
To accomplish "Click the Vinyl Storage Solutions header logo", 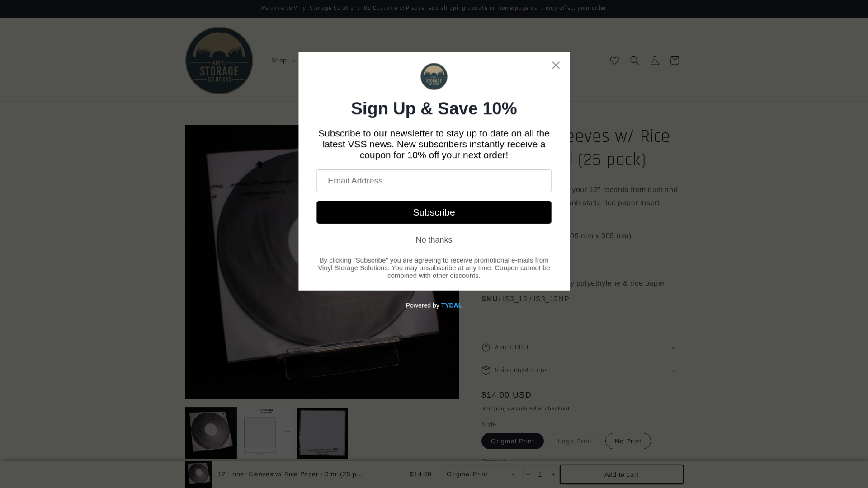I will (219, 61).
